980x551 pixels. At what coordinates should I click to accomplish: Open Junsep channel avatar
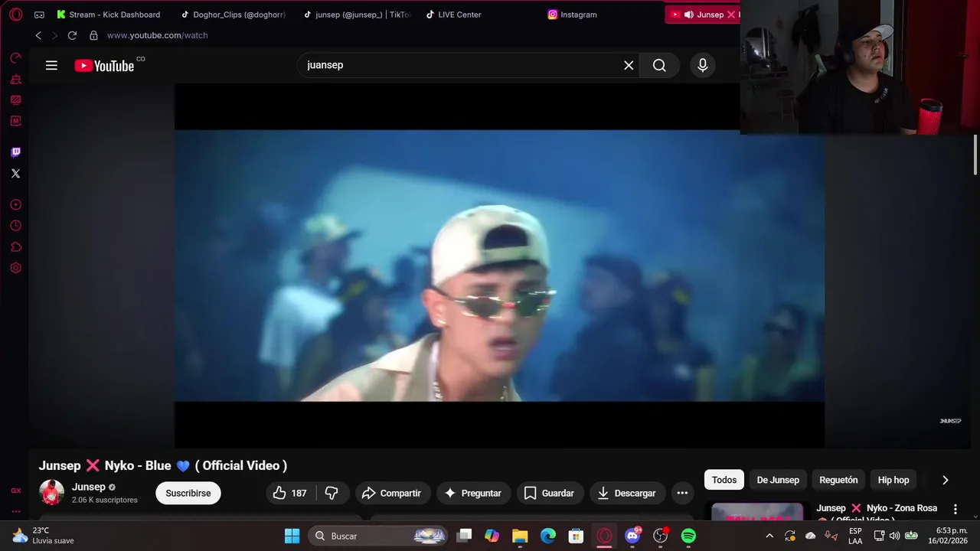51,492
